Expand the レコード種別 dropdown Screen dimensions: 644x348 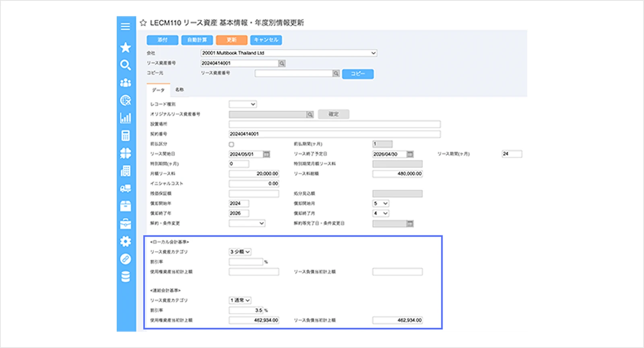[243, 104]
